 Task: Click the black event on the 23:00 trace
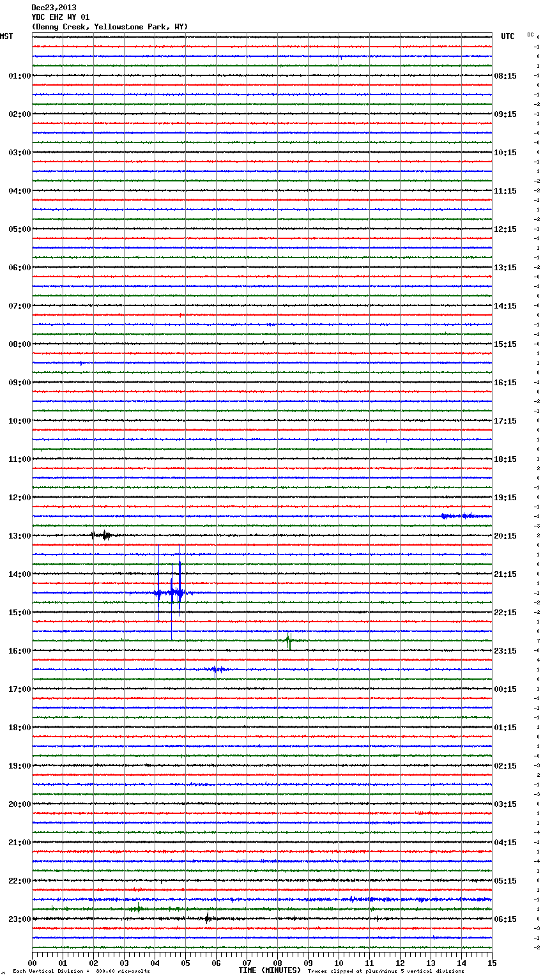tap(208, 918)
